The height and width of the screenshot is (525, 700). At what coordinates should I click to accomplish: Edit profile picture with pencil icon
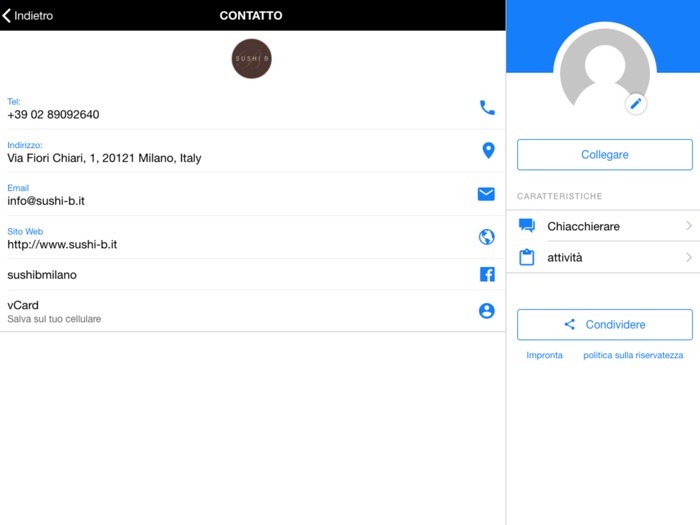coord(636,104)
